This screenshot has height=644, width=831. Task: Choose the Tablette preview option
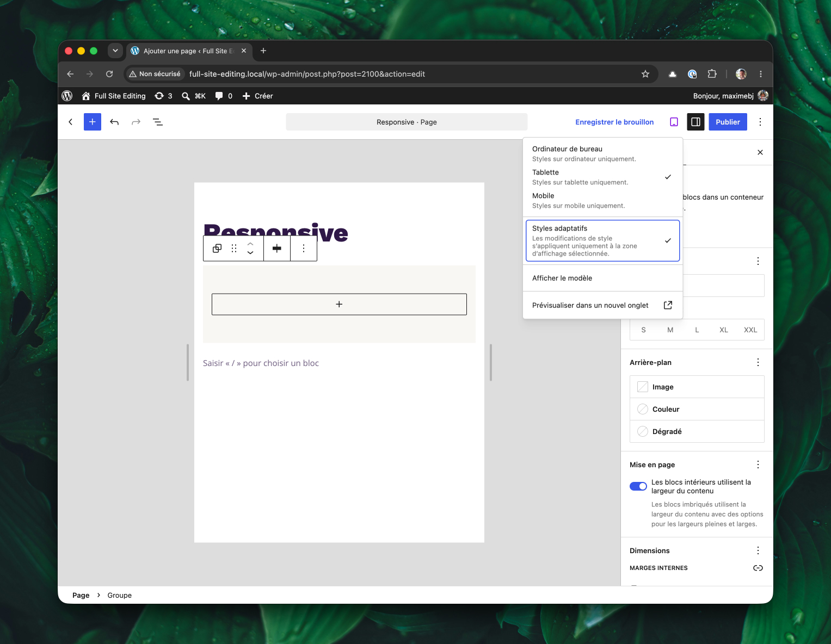pos(602,177)
